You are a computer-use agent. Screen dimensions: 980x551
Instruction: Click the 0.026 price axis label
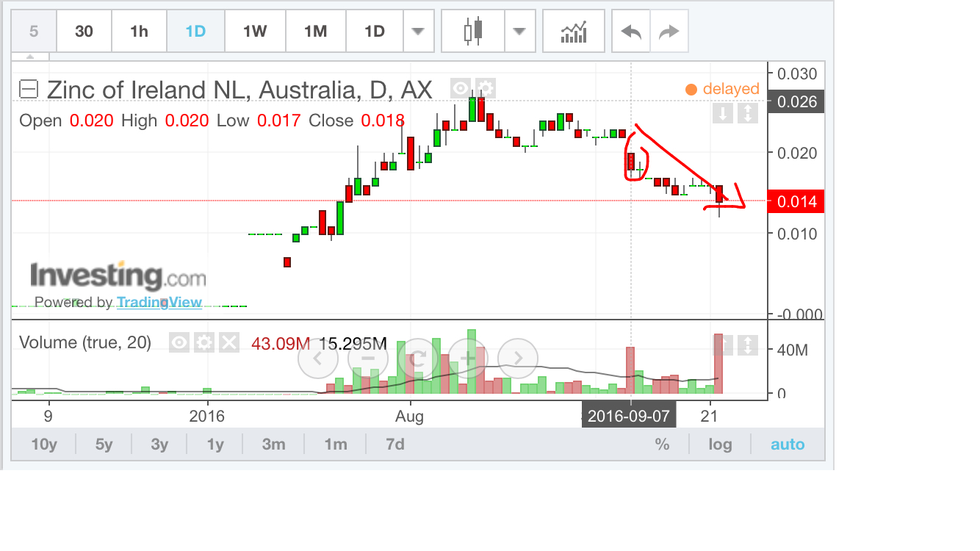point(795,101)
